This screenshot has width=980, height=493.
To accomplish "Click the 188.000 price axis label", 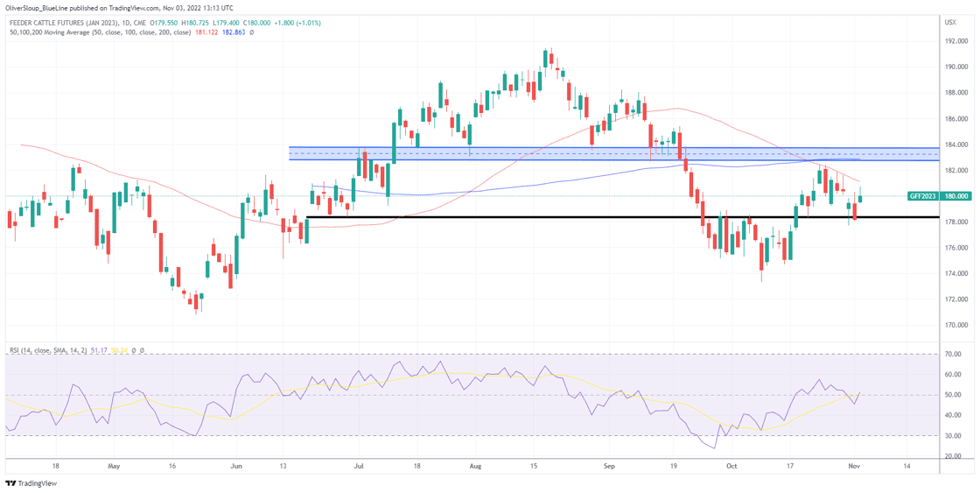I will [956, 93].
